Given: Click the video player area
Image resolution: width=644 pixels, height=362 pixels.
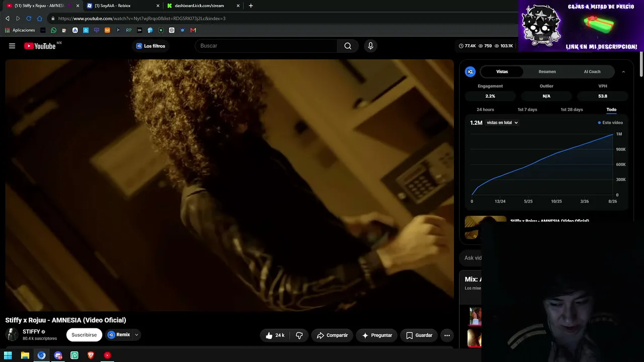Looking at the screenshot, I should pyautogui.click(x=229, y=185).
